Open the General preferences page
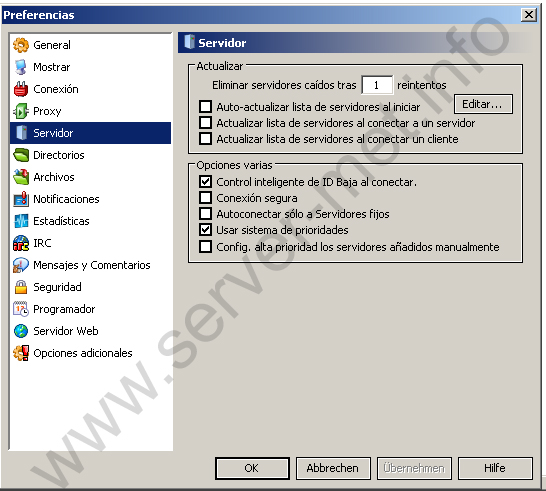 coord(52,45)
